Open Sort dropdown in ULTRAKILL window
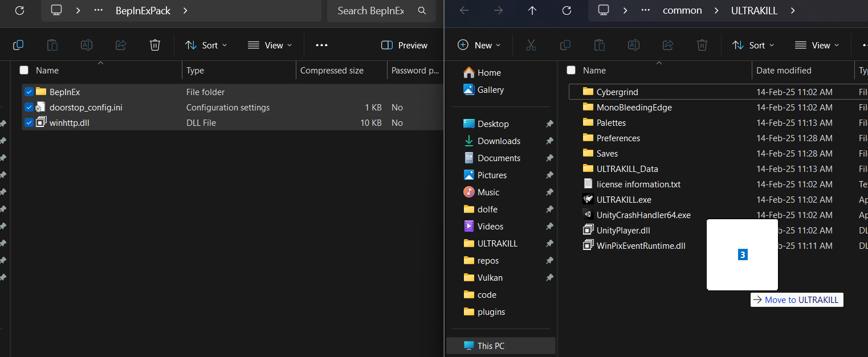868x357 pixels. tap(753, 45)
